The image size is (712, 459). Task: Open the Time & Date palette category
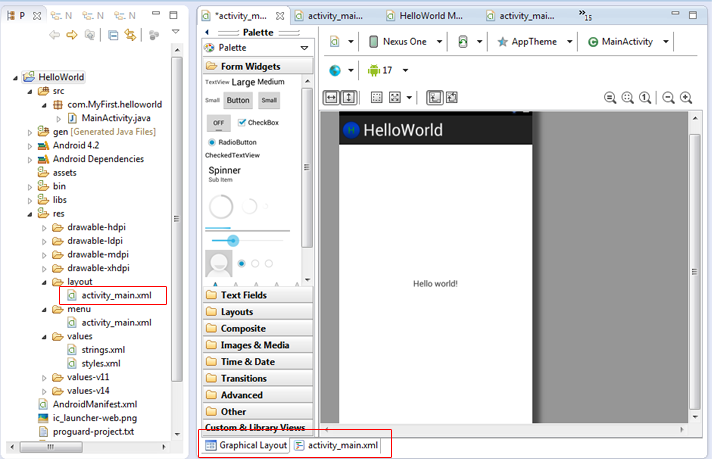click(x=258, y=362)
